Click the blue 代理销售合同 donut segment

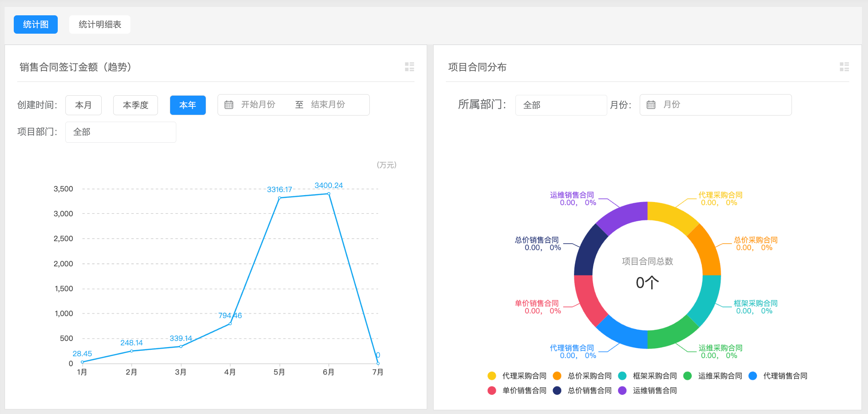[x=623, y=334]
